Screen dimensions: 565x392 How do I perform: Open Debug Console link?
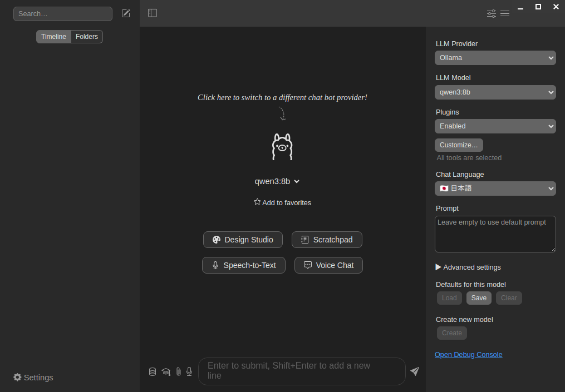[469, 355]
